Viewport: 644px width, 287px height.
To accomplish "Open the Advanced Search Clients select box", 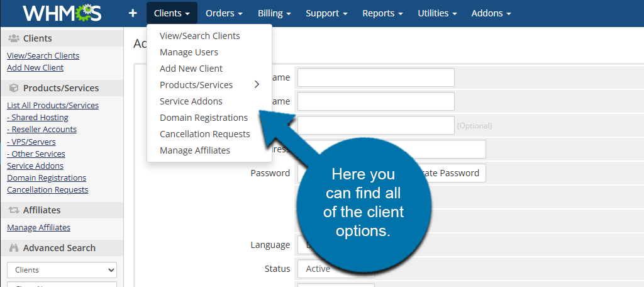I will click(x=62, y=270).
